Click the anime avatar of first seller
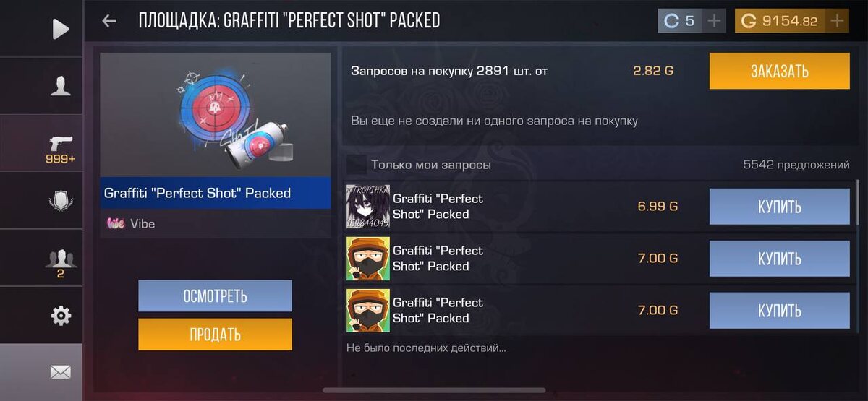 coord(368,207)
